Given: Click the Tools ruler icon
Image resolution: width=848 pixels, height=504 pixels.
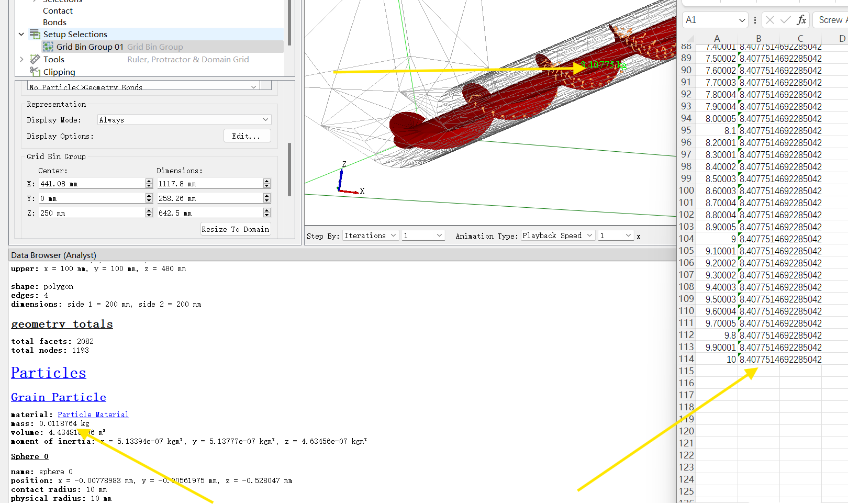Looking at the screenshot, I should point(35,59).
